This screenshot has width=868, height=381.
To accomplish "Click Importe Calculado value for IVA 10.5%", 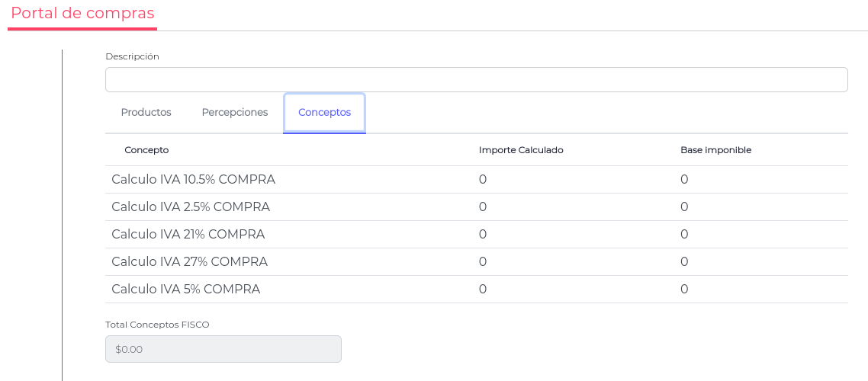I will point(483,180).
